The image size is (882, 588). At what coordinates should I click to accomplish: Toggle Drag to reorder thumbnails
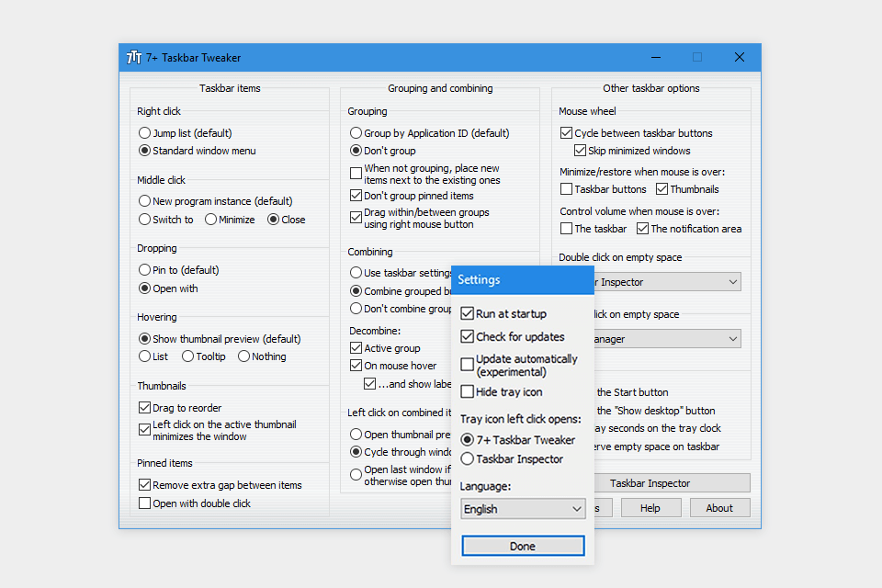pos(144,407)
